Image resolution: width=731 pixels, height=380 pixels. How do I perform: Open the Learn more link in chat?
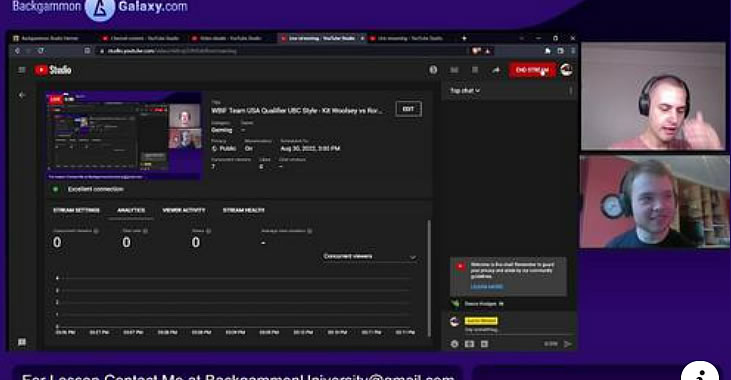tap(486, 286)
